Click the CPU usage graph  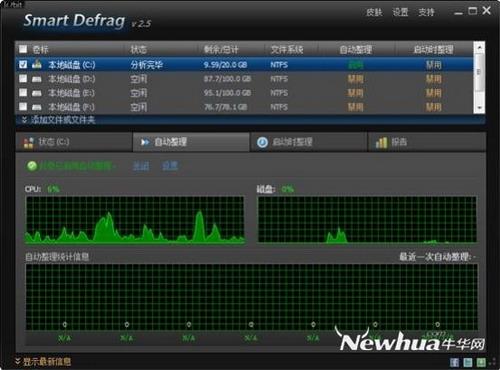[135, 219]
